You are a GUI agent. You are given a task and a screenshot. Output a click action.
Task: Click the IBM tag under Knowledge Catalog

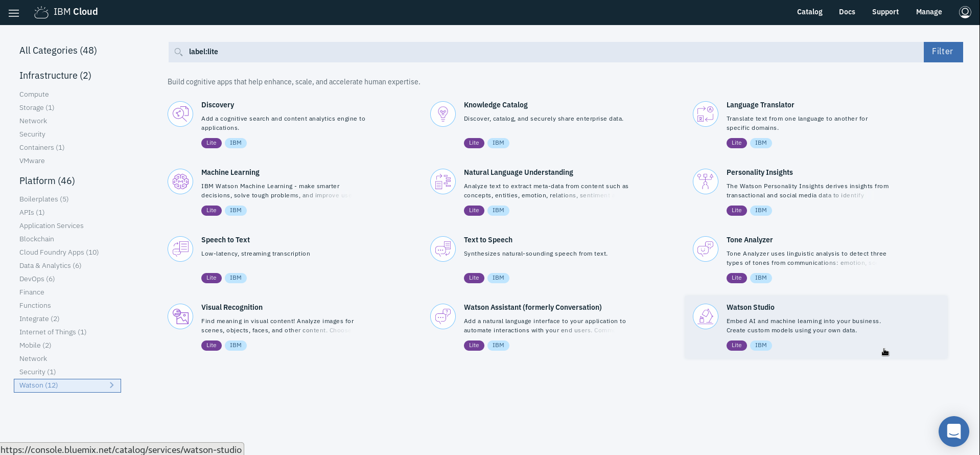pyautogui.click(x=498, y=143)
